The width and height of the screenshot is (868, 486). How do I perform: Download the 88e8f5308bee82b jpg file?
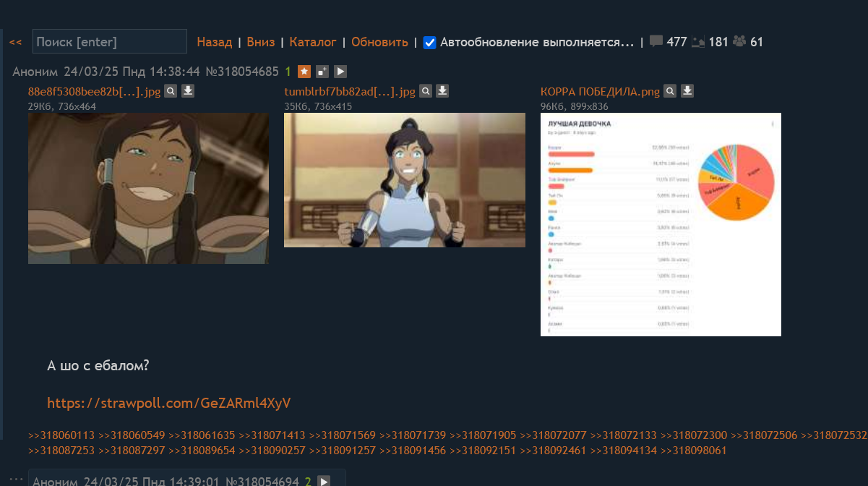[x=187, y=91]
